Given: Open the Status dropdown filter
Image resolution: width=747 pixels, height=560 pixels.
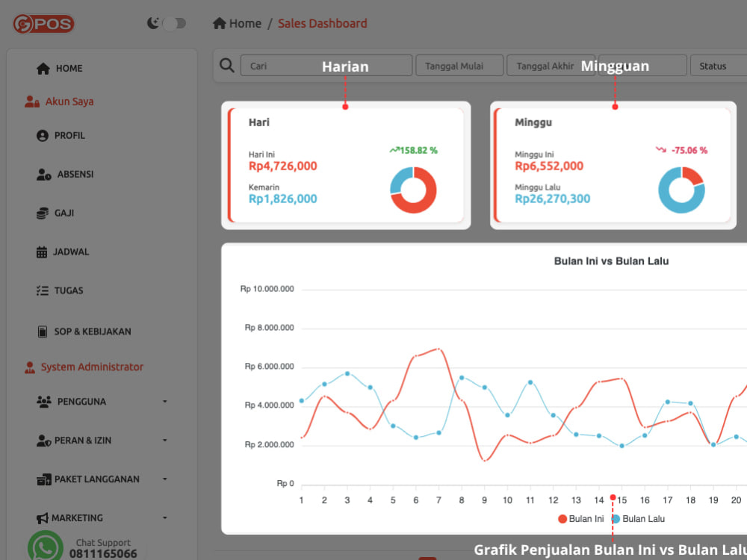Looking at the screenshot, I should [x=719, y=65].
